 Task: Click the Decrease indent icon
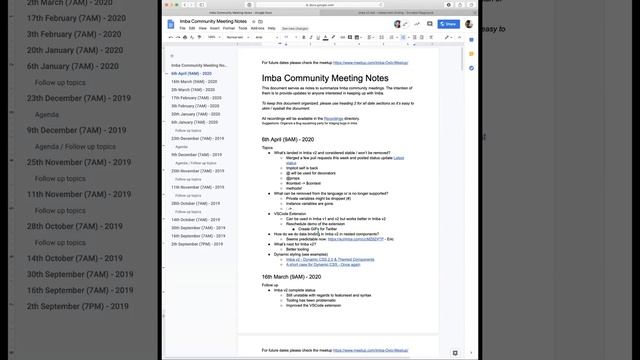(x=414, y=37)
